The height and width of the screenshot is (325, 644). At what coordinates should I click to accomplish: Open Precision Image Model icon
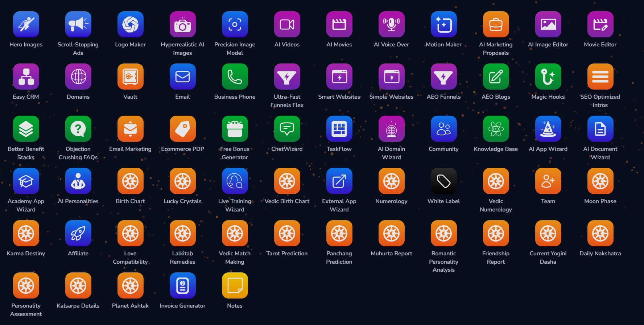[235, 24]
